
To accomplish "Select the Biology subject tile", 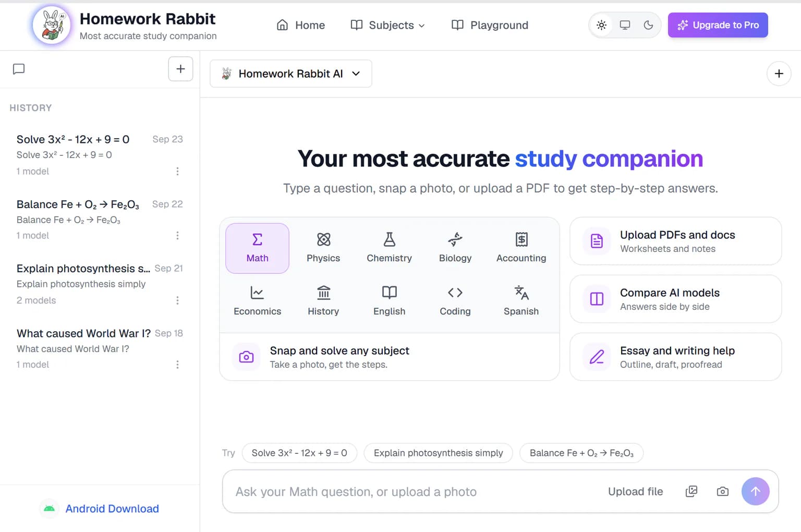I will (455, 248).
